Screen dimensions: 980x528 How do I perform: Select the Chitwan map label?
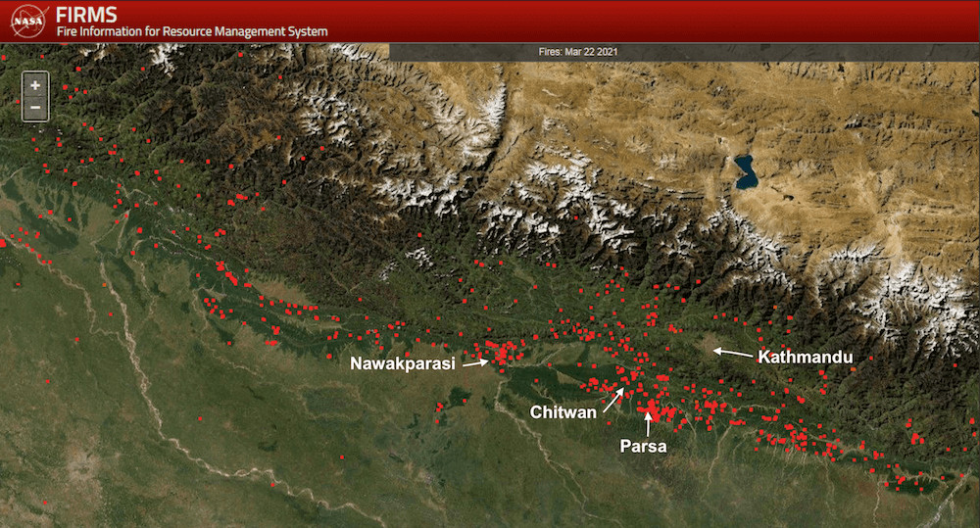(x=563, y=412)
